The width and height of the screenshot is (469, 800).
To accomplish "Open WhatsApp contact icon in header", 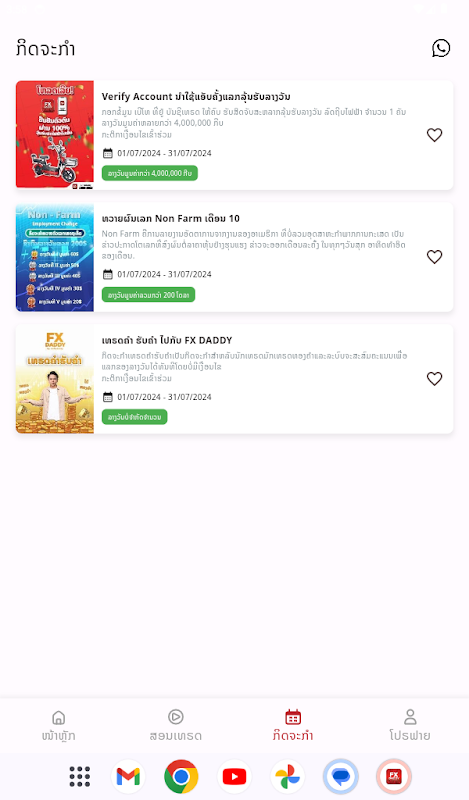I will click(441, 48).
